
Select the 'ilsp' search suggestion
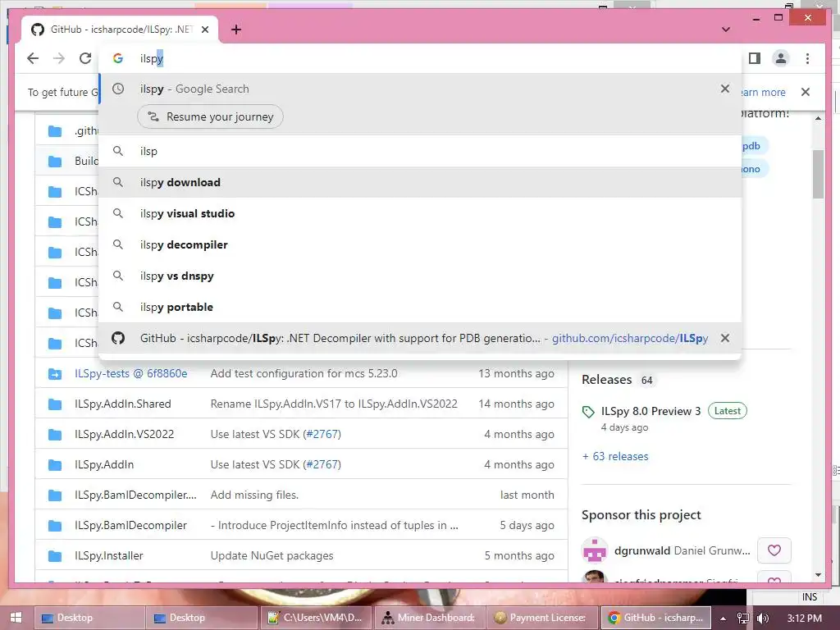[420, 151]
